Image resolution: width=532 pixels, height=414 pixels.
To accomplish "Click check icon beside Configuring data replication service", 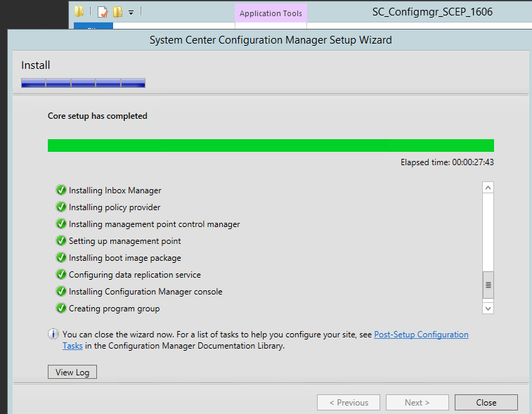I will (61, 274).
